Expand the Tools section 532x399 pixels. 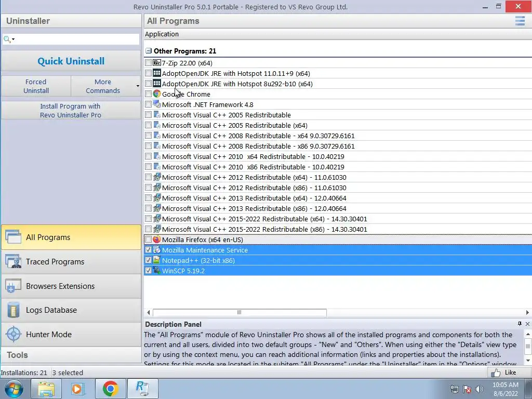(x=71, y=355)
